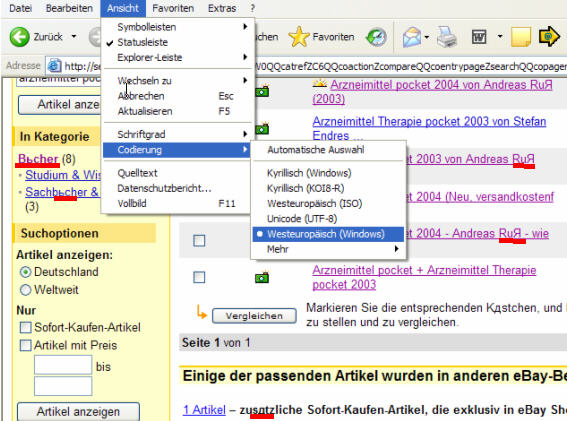Select Automatische Auswahl encoding

(328, 150)
